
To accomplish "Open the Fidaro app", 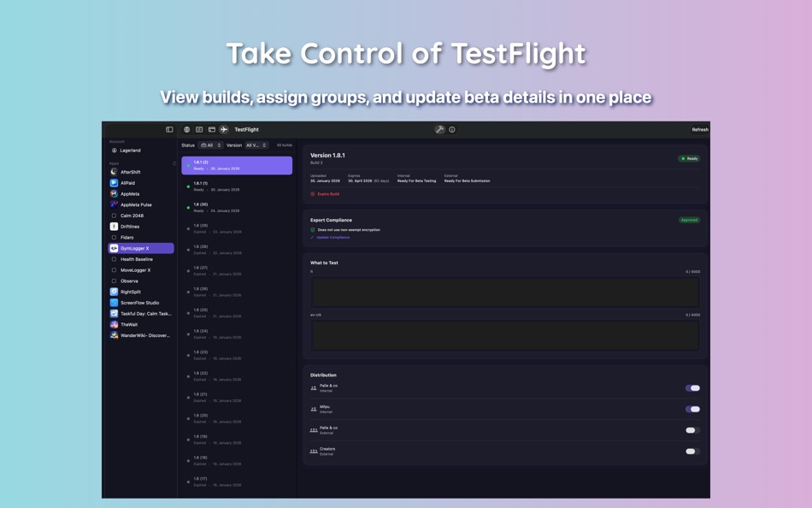I will pyautogui.click(x=141, y=238).
